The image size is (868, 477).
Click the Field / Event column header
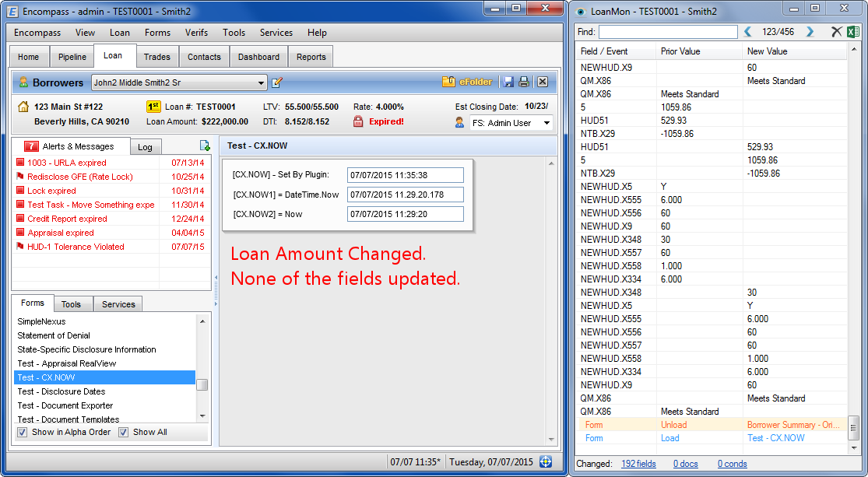(616, 51)
